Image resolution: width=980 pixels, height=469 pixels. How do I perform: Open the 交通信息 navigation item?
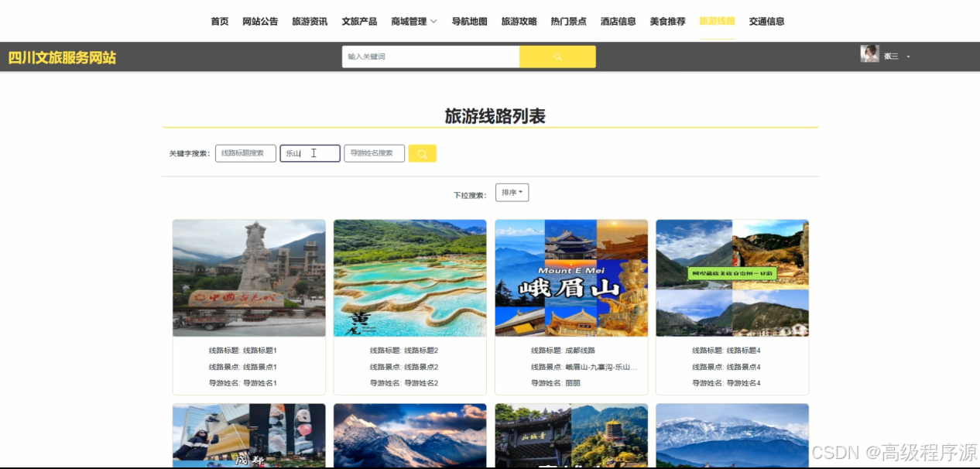[766, 22]
